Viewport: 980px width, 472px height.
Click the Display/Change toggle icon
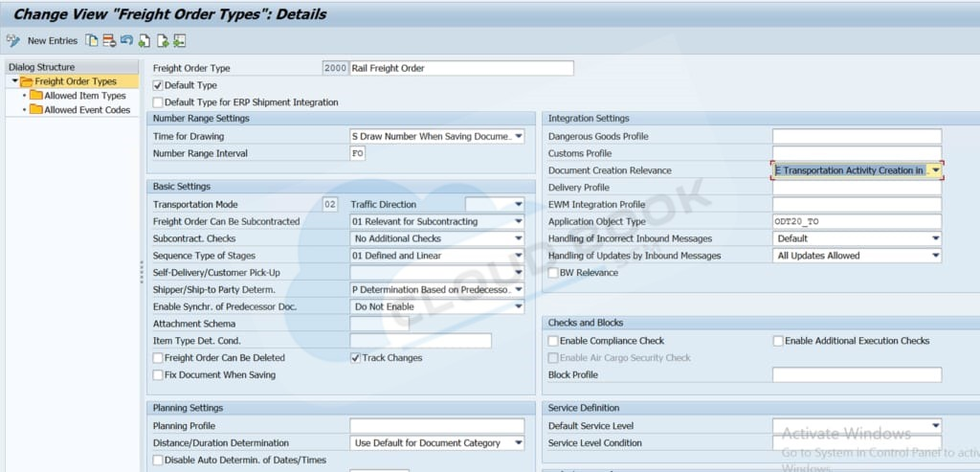click(x=13, y=41)
